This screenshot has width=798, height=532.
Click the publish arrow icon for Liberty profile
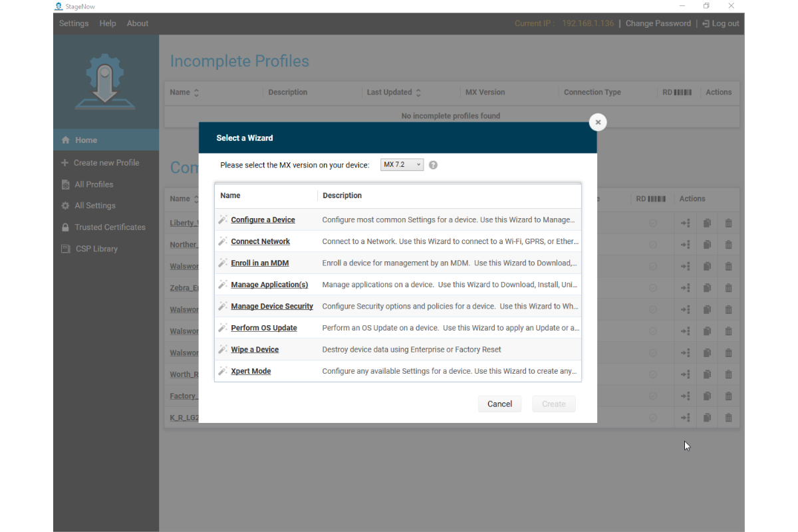point(686,223)
